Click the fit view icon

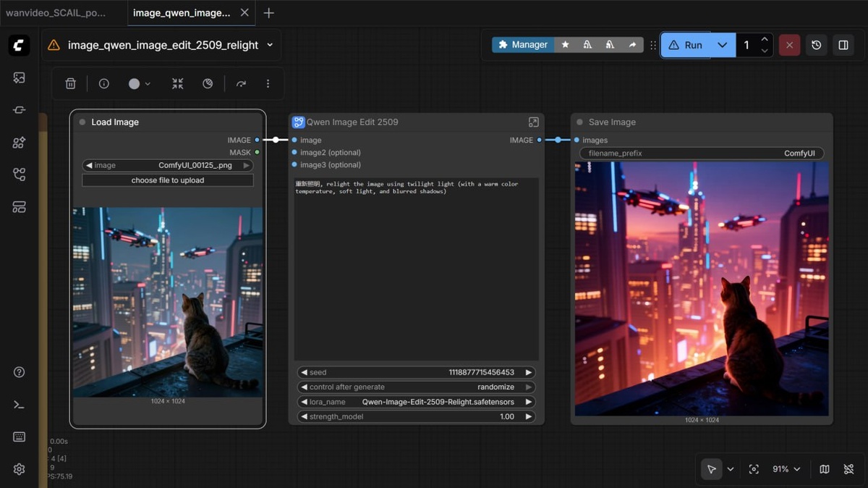(x=754, y=469)
